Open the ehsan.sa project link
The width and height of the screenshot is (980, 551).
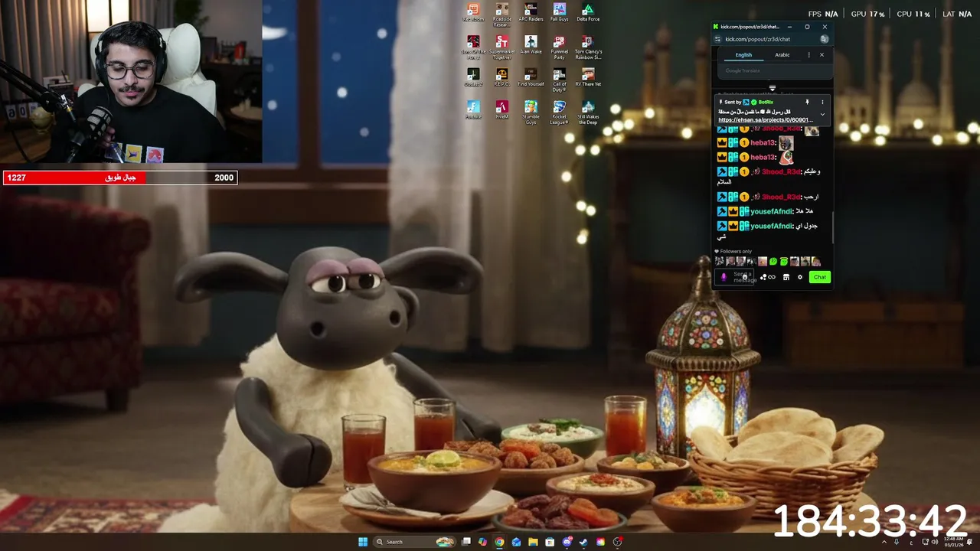pos(766,120)
